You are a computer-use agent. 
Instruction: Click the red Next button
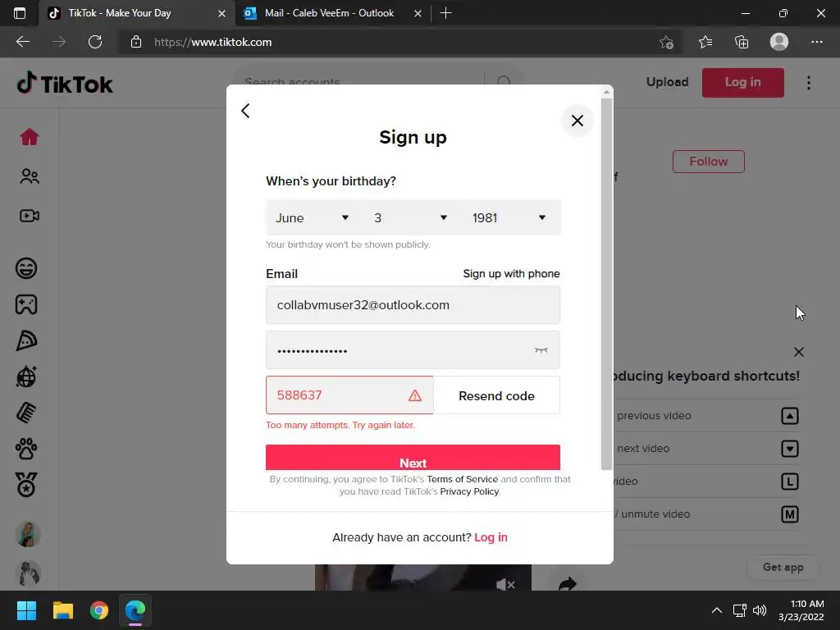[413, 458]
